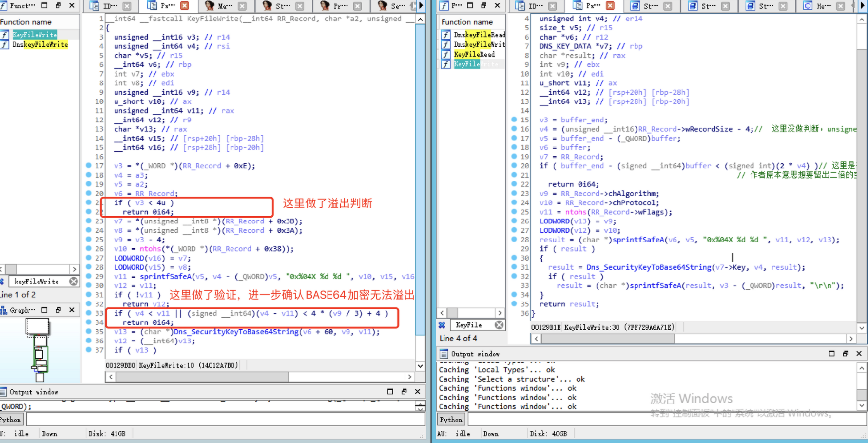Toggle breakpoint dot on line 29 in left pseudocode
The image size is (868, 443).
point(89,276)
